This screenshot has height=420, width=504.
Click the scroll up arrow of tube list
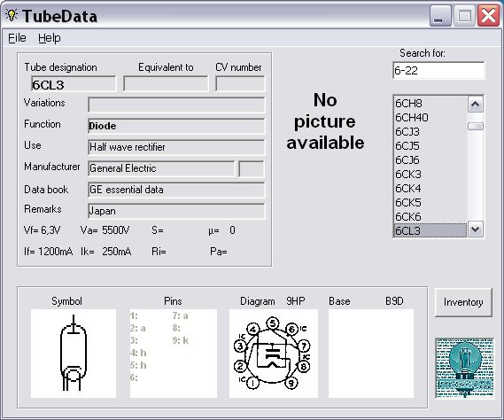(476, 105)
